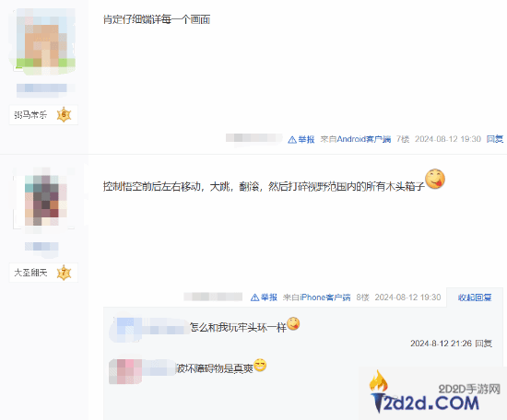Viewport: 507px width, 420px height.
Task: Click the smiling emoji after 破坏障碍物是真爽
Action: [260, 365]
